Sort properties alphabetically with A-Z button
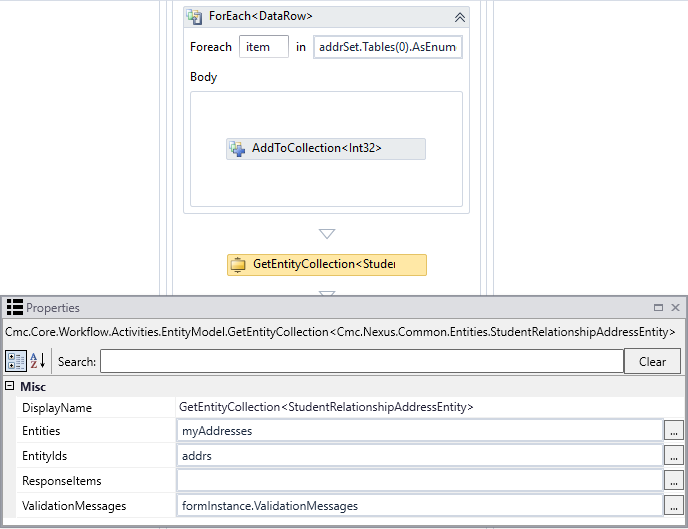The image size is (688, 529). click(37, 361)
